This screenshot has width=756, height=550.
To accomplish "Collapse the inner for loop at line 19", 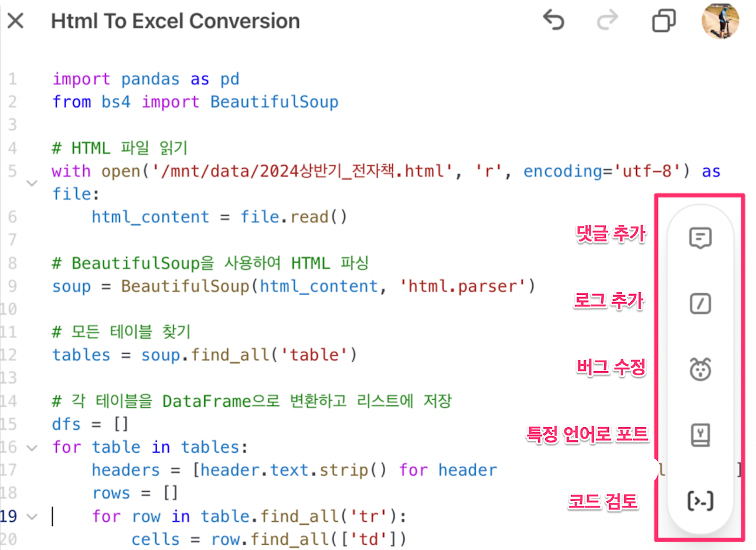I will (32, 516).
